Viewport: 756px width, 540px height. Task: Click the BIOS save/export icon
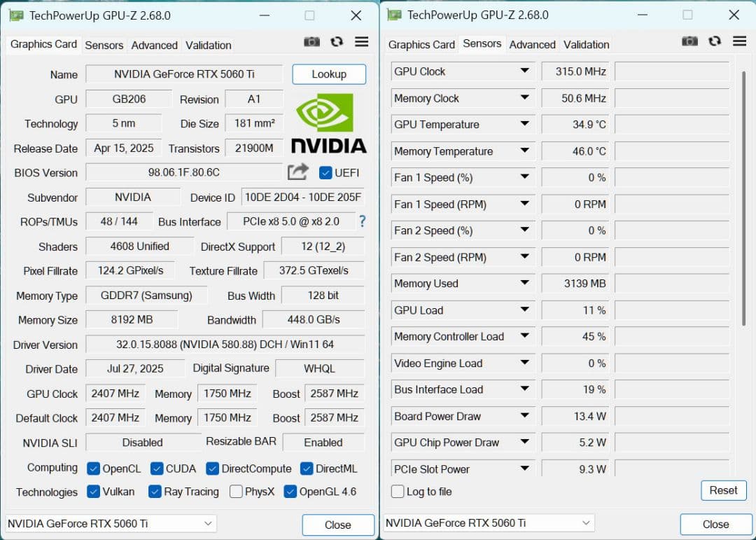[x=297, y=172]
